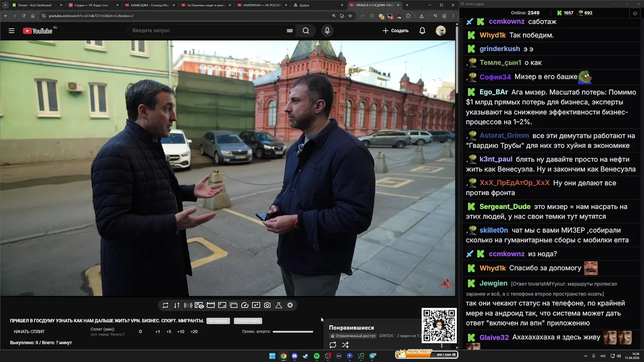Open Steam from the taskbar
The height and width of the screenshot is (362, 644).
click(x=305, y=356)
